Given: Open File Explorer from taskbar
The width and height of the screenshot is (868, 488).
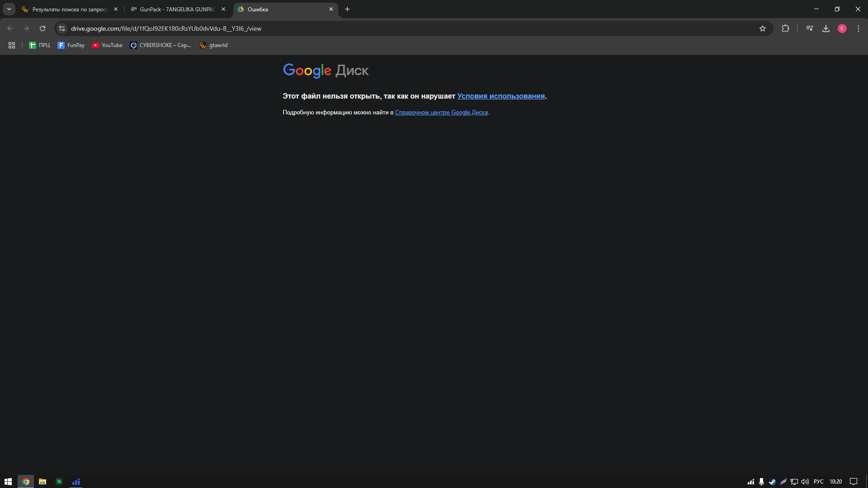Looking at the screenshot, I should coord(43,482).
